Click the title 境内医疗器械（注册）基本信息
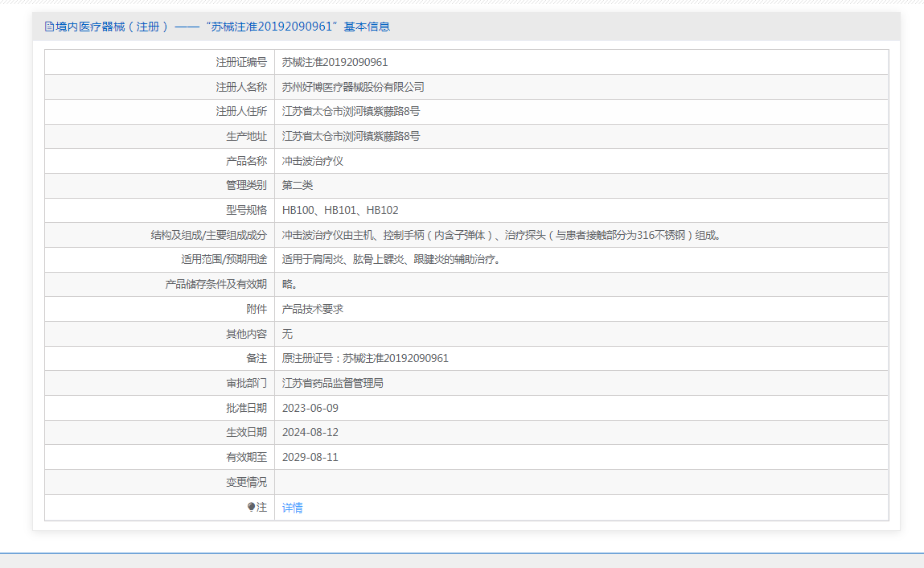Viewport: 924px width, 568px height. tap(223, 27)
